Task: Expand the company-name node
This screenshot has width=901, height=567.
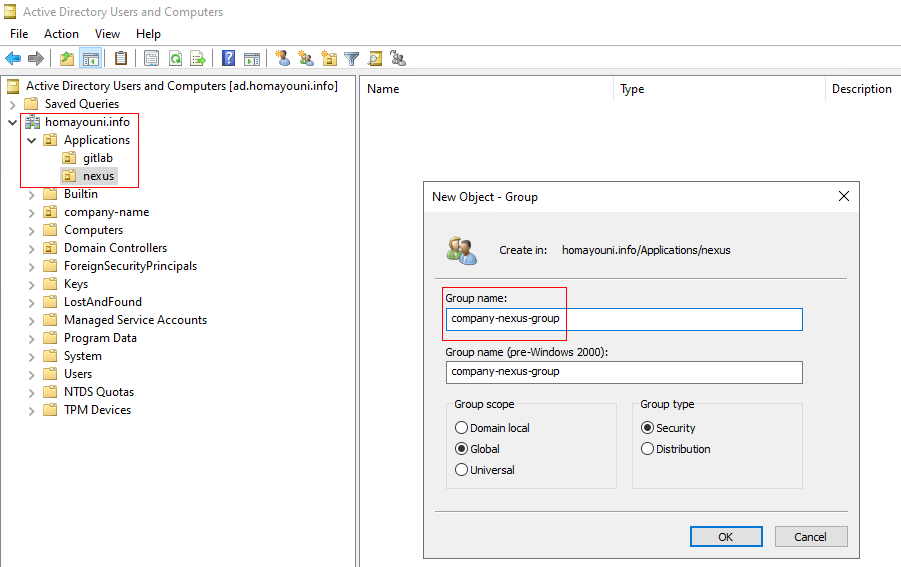Action: 32,213
